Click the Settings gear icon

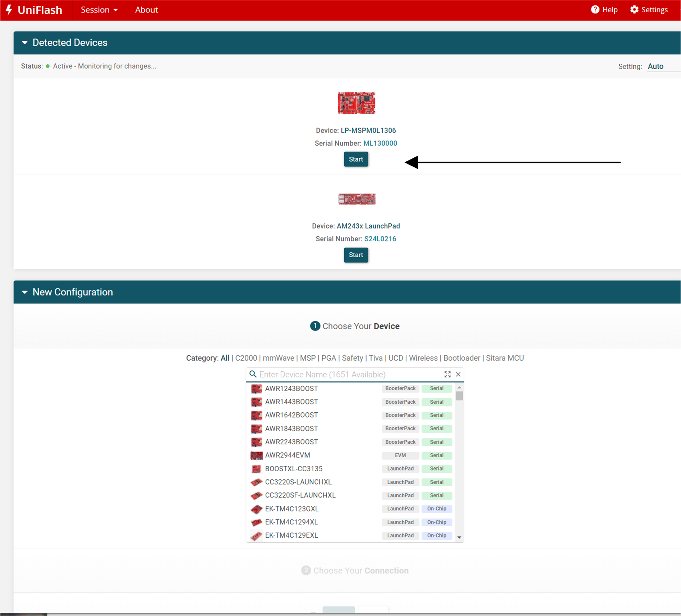click(635, 10)
